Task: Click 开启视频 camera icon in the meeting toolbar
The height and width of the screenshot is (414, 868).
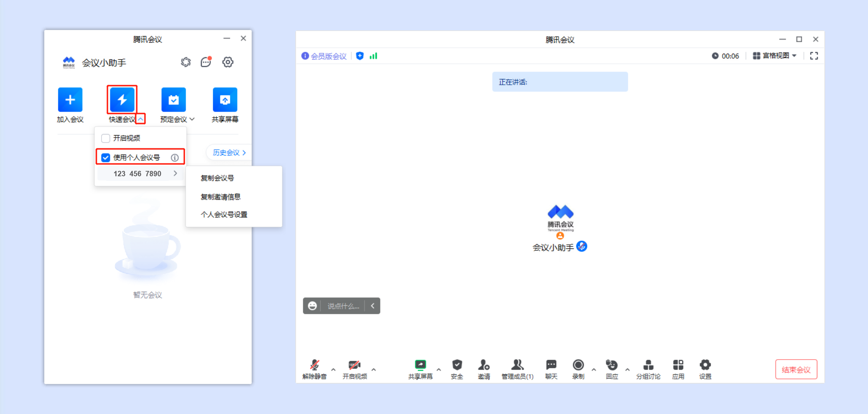Action: [354, 365]
